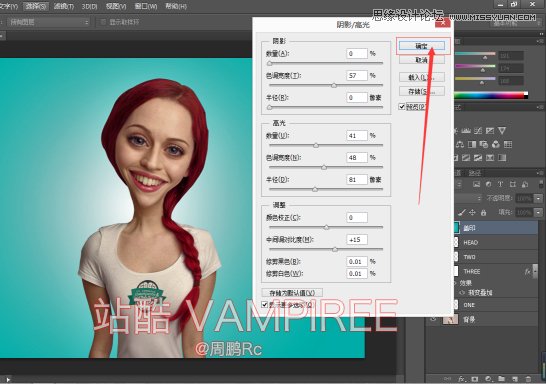Add an Exposure adjustment icon

pyautogui.click(x=490, y=131)
